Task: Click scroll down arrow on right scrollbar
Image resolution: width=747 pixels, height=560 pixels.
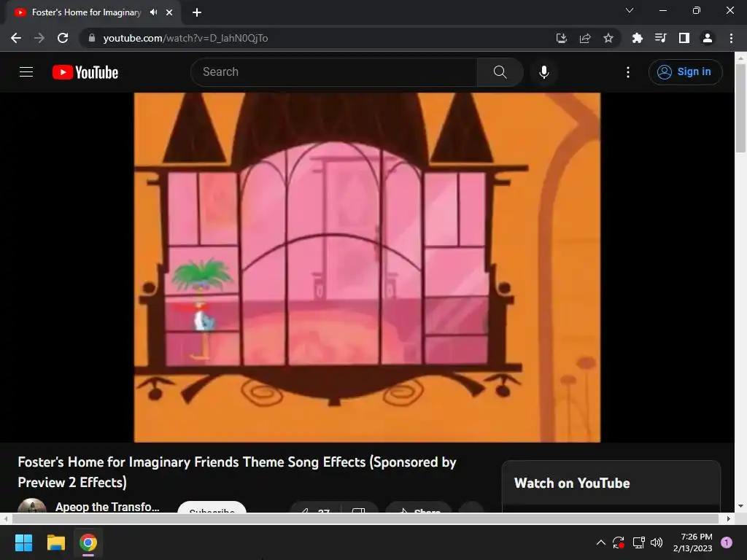Action: pyautogui.click(x=740, y=506)
